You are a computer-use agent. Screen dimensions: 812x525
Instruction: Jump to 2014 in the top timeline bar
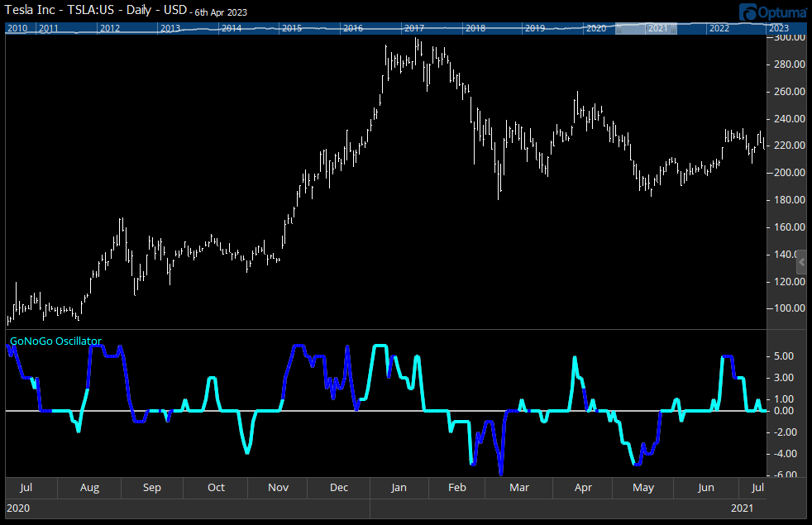pos(232,28)
